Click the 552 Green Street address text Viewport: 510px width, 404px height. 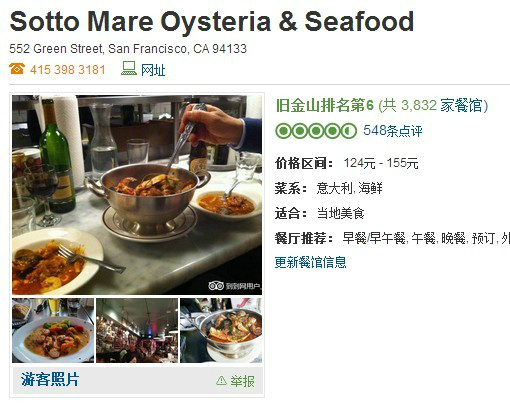point(128,49)
